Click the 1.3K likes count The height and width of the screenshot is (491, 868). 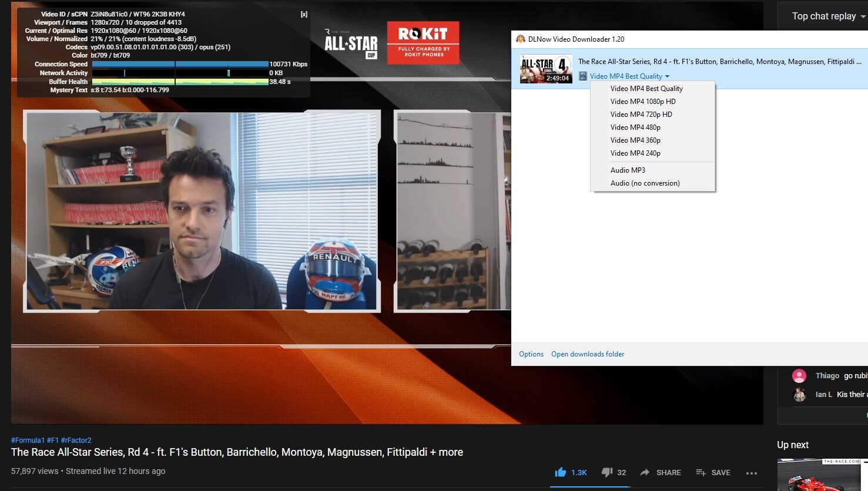tap(579, 473)
